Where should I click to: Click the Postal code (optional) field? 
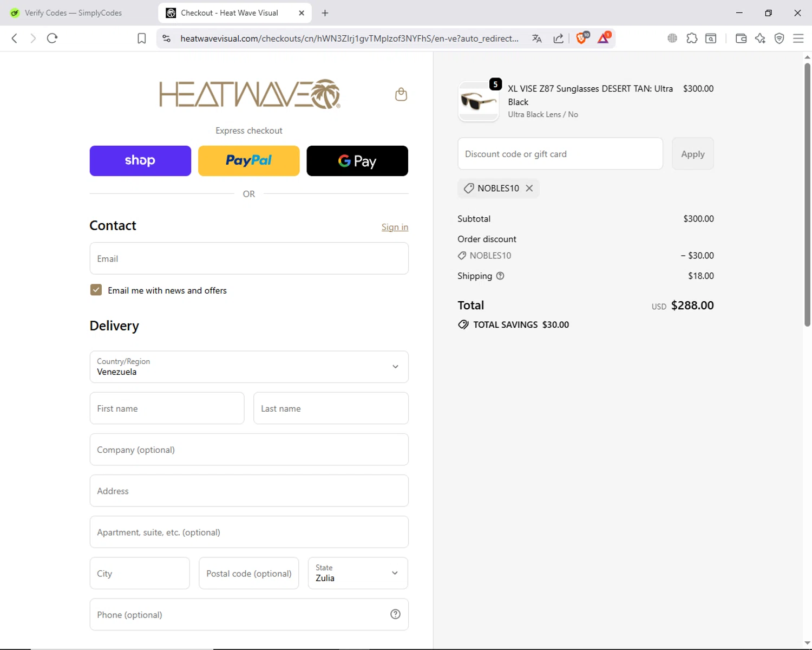pyautogui.click(x=249, y=573)
